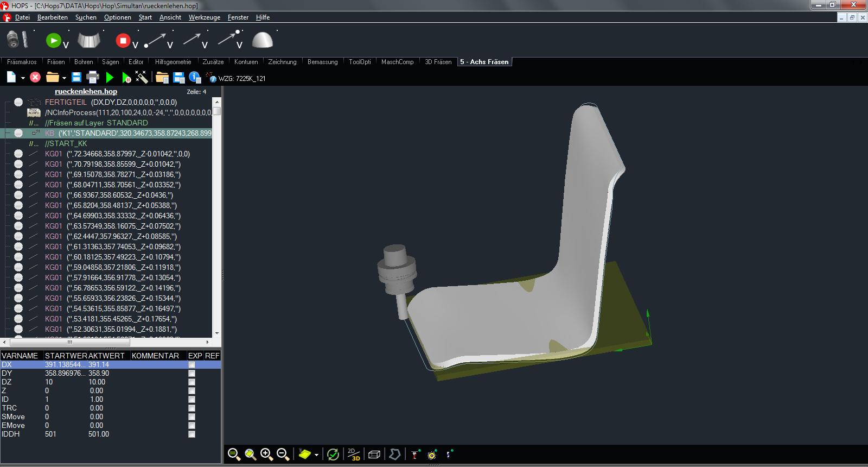This screenshot has height=467, width=868.
Task: Save file with the floppy disk icon
Action: 76,78
